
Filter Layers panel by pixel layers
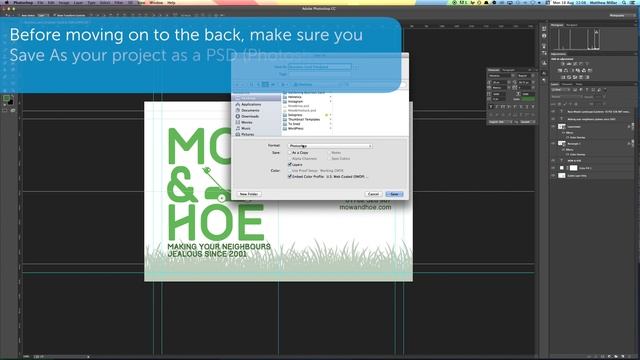pyautogui.click(x=575, y=90)
